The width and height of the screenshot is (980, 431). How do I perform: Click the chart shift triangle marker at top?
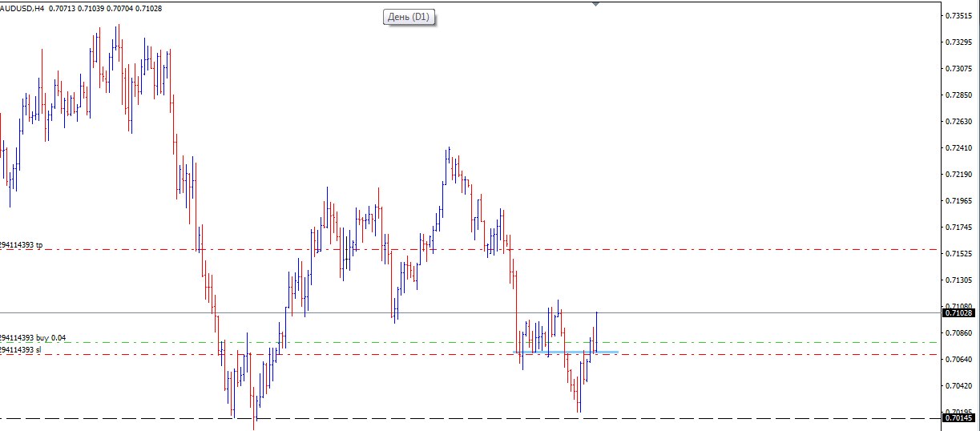[595, 4]
